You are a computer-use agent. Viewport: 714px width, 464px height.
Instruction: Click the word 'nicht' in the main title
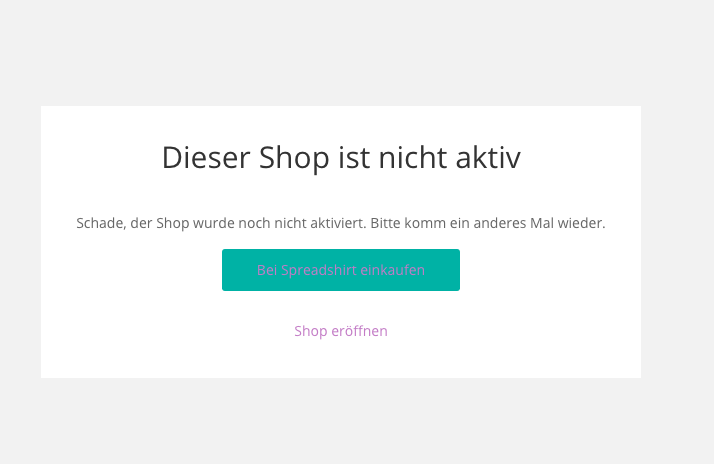click(413, 158)
